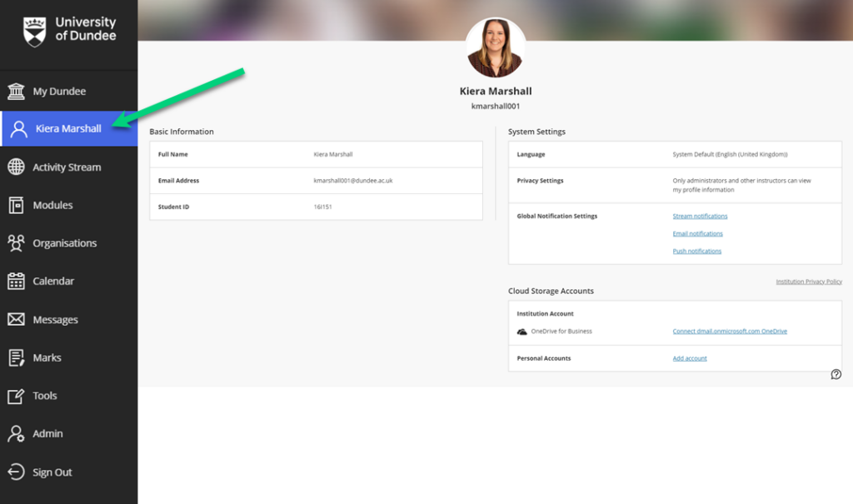The image size is (853, 504).
Task: Click the Modules book icon
Action: (x=17, y=205)
